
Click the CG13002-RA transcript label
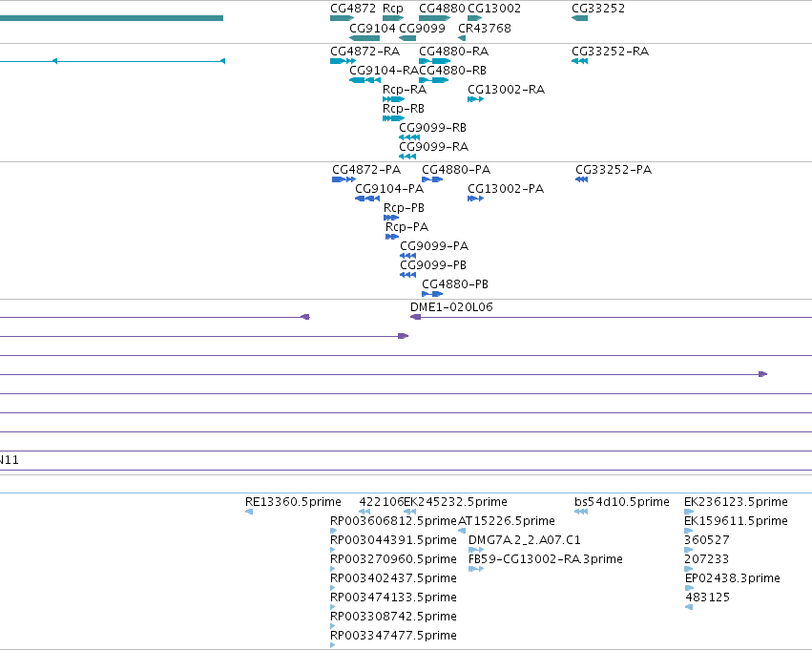pyautogui.click(x=506, y=90)
